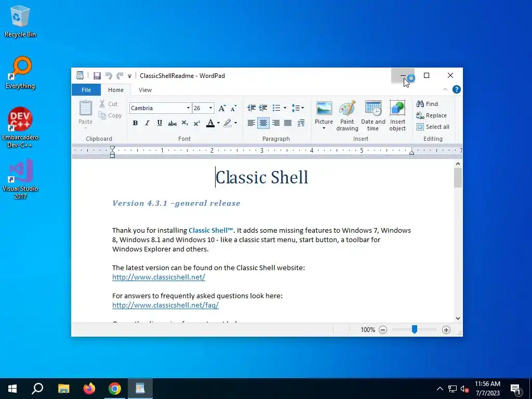Open the File menu tab
Image resolution: width=532 pixels, height=399 pixels.
tap(86, 90)
